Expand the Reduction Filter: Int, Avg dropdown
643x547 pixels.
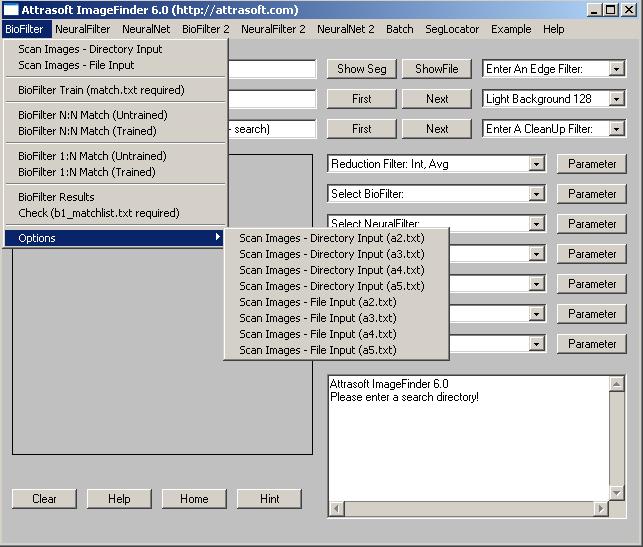click(x=537, y=164)
